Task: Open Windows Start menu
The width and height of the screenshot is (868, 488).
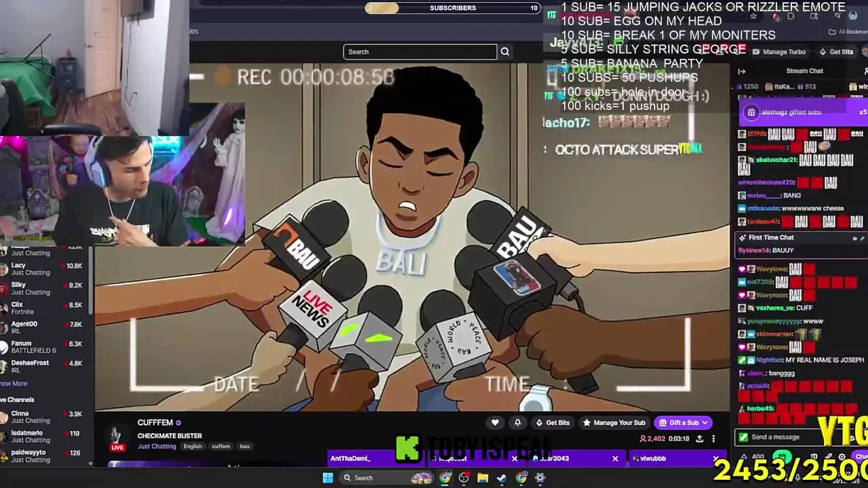Action: (x=328, y=478)
